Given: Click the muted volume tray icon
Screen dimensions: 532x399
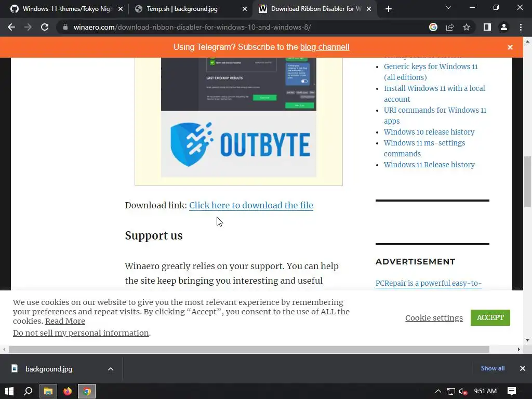Looking at the screenshot, I should click(x=463, y=391).
